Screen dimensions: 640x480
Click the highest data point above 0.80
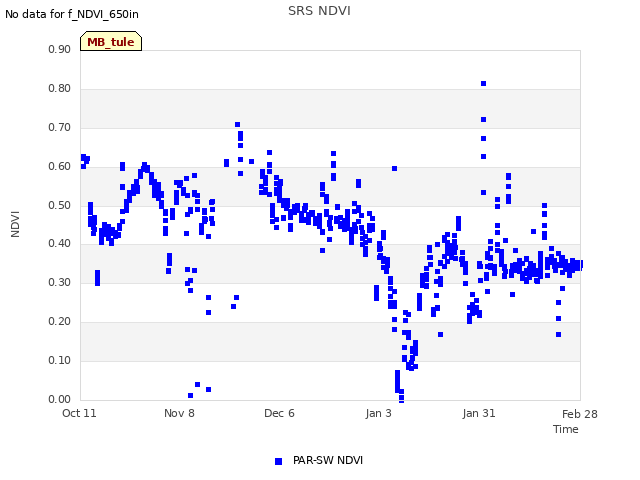(x=483, y=83)
